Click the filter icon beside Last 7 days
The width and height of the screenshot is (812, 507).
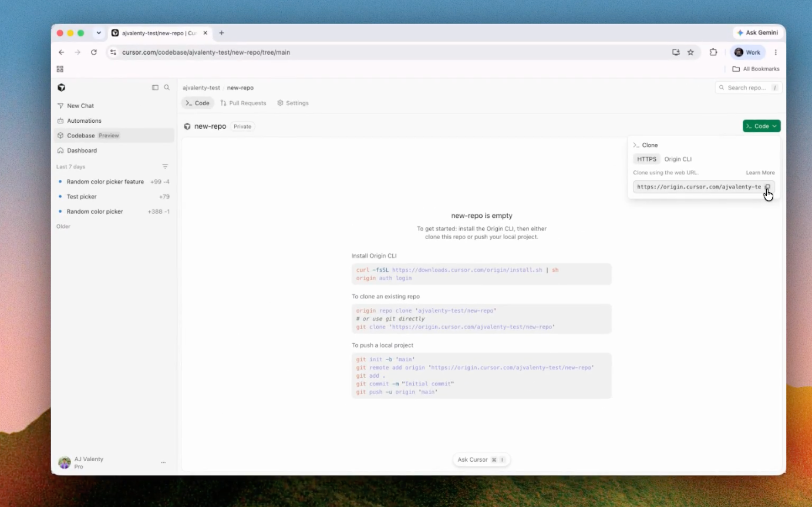[165, 167]
